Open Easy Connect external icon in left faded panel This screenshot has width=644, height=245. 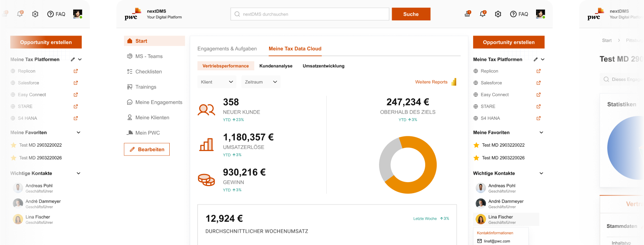[76, 95]
